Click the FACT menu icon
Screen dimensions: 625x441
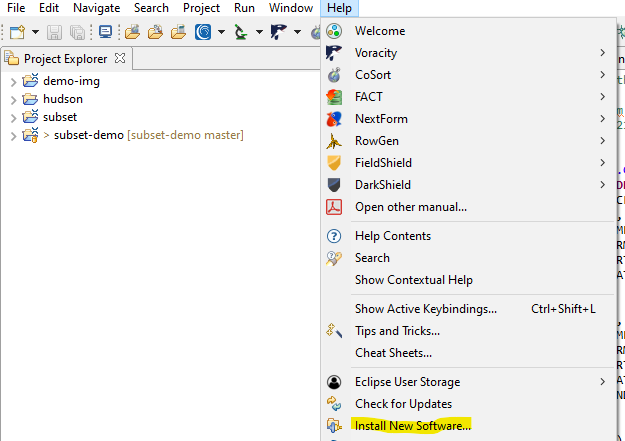(334, 97)
